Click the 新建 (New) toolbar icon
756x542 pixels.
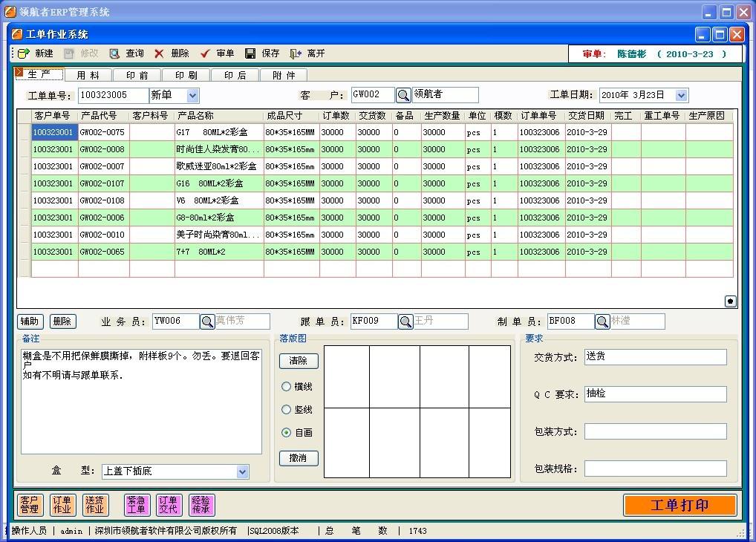pos(24,53)
